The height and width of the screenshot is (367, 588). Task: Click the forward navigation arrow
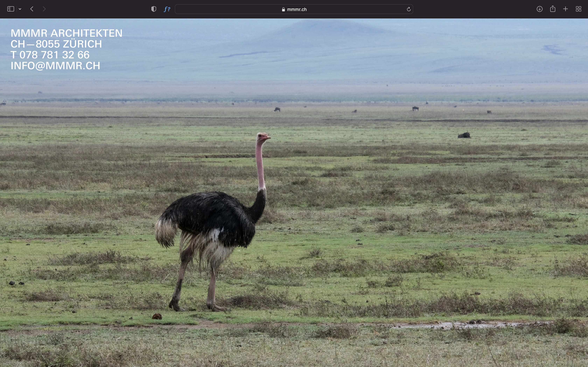44,9
